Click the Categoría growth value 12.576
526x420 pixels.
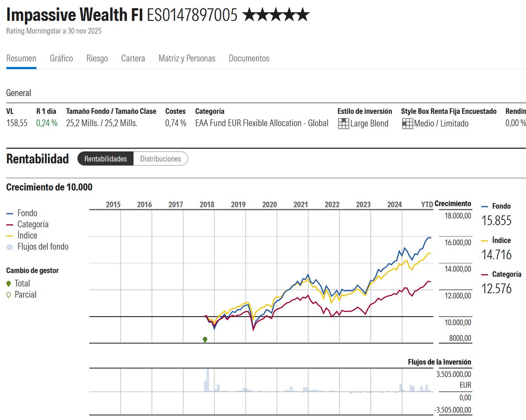point(497,289)
